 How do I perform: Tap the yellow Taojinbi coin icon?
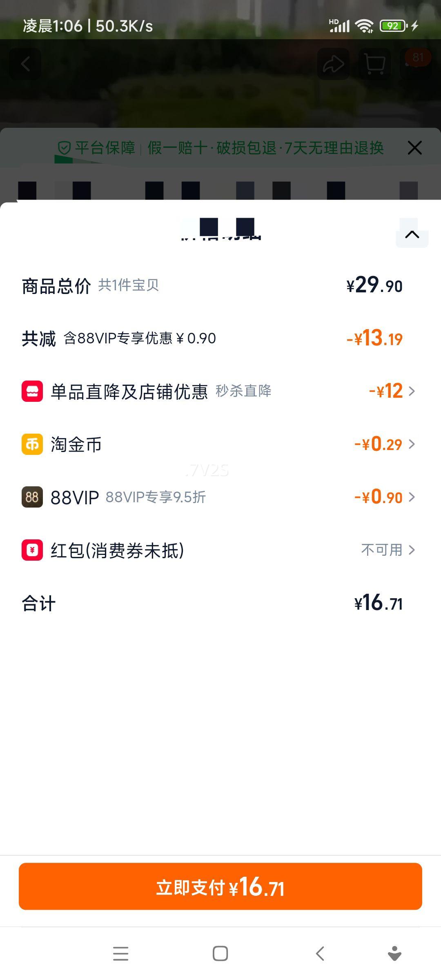click(x=32, y=444)
